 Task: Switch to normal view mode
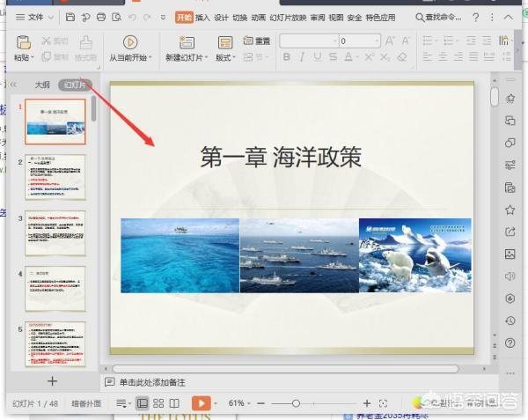click(142, 403)
